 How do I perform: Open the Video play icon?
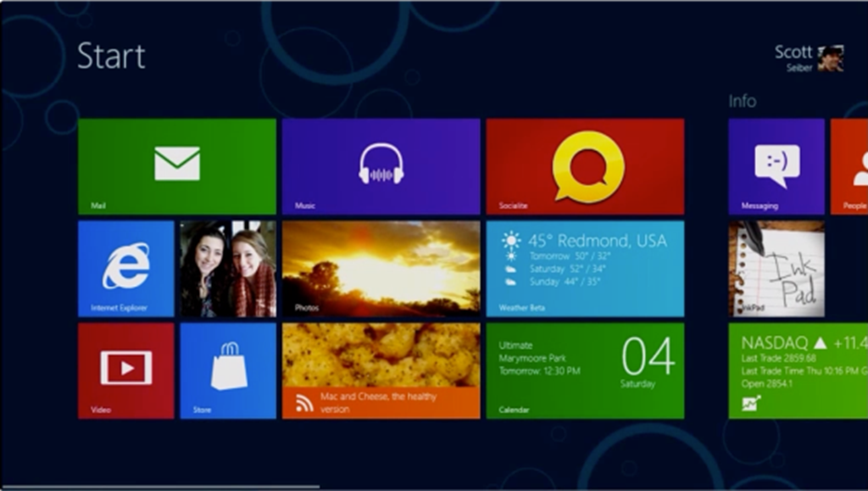pos(126,368)
